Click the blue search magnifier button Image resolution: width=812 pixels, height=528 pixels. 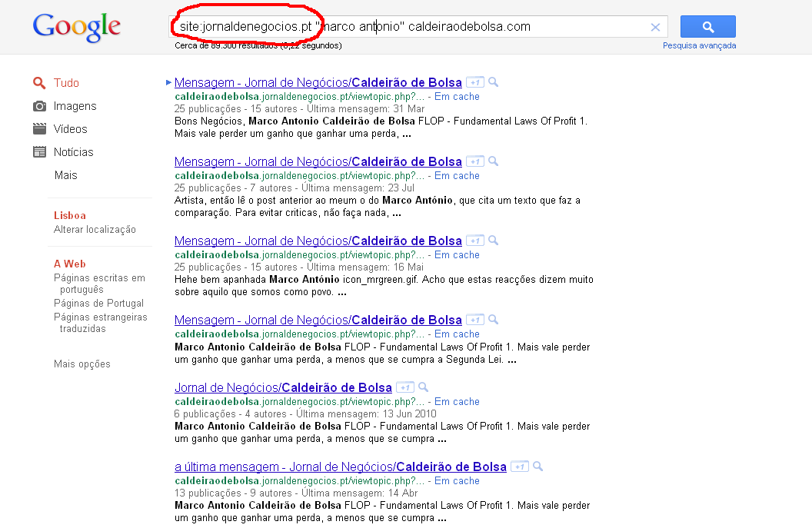pos(708,26)
